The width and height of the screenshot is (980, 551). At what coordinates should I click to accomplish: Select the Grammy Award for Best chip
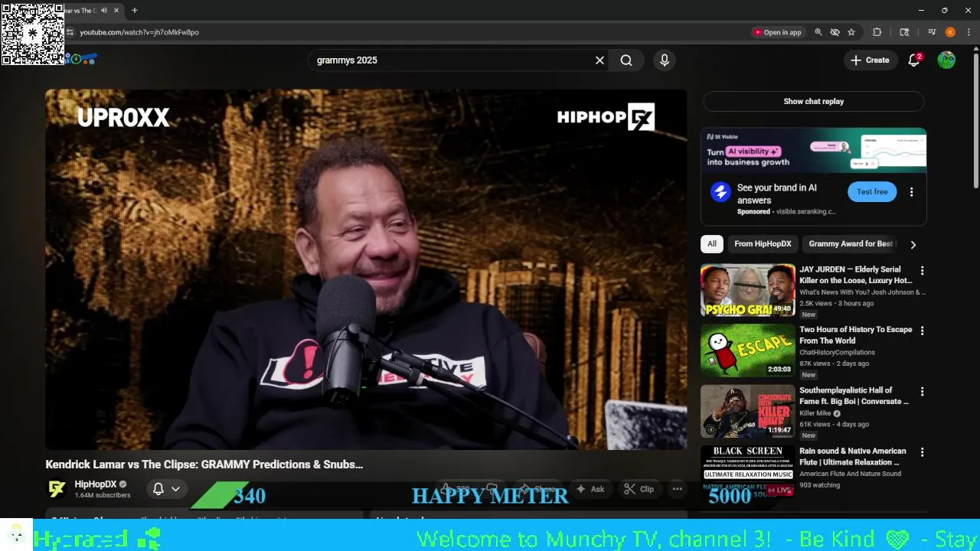click(x=851, y=244)
